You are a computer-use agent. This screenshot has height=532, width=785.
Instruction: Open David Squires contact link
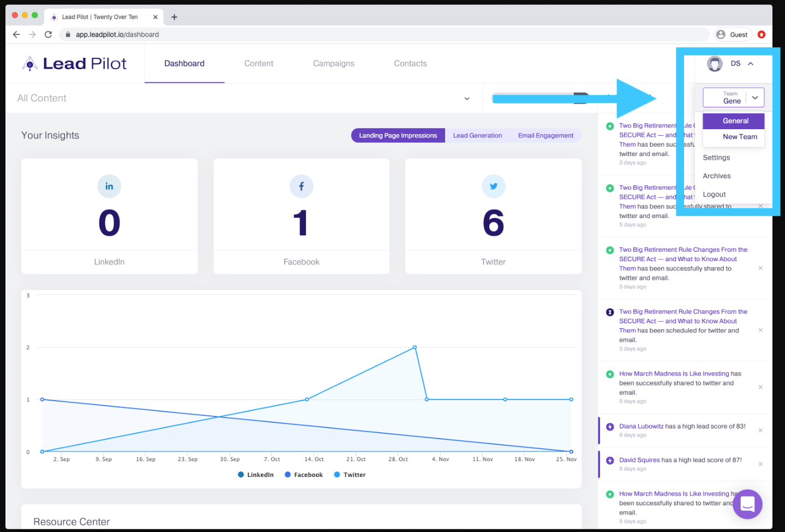[639, 461]
